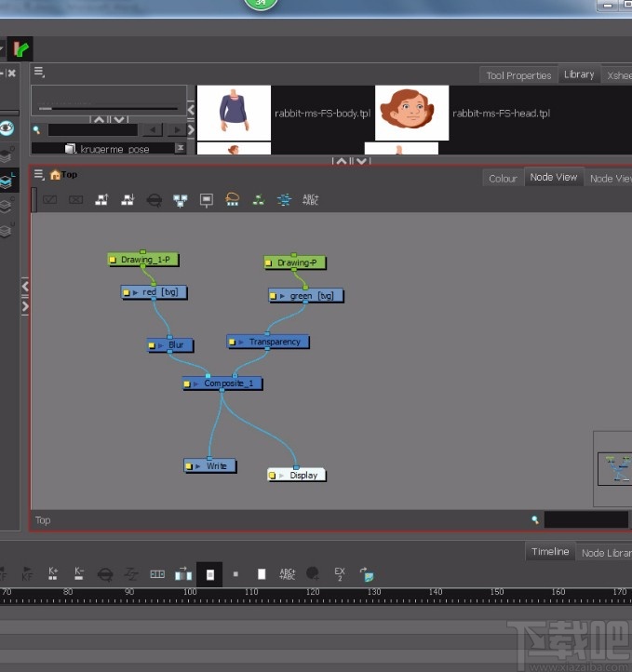Image resolution: width=632 pixels, height=672 pixels.
Task: Click the Disable node X icon in Node View toolbar
Action: [75, 200]
